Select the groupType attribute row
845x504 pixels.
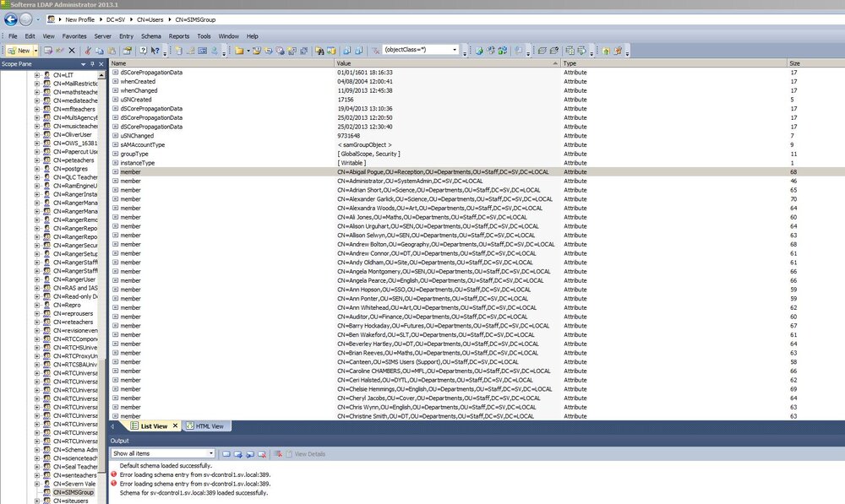(477, 154)
